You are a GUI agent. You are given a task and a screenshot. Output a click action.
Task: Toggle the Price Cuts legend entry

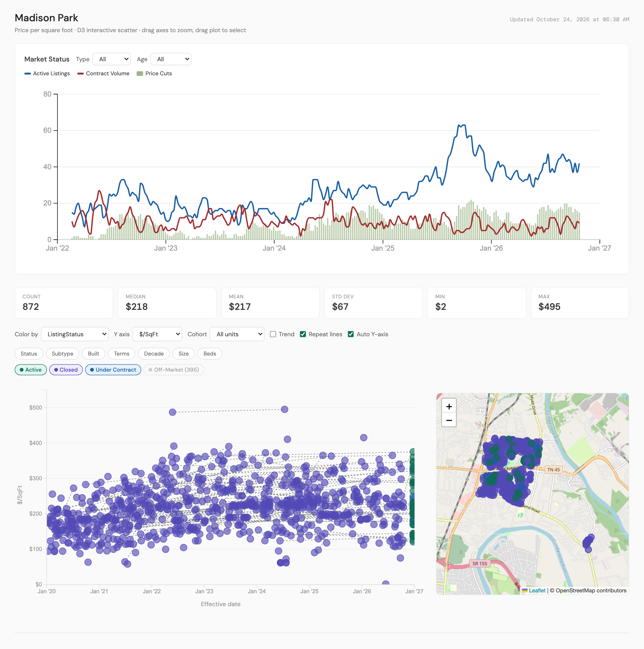(154, 74)
